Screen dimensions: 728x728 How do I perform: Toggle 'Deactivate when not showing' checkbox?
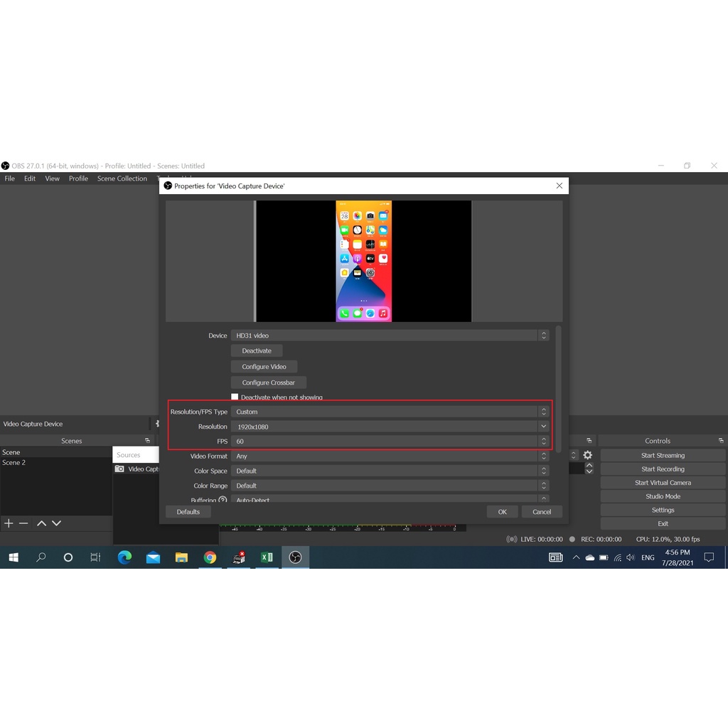pyautogui.click(x=235, y=397)
